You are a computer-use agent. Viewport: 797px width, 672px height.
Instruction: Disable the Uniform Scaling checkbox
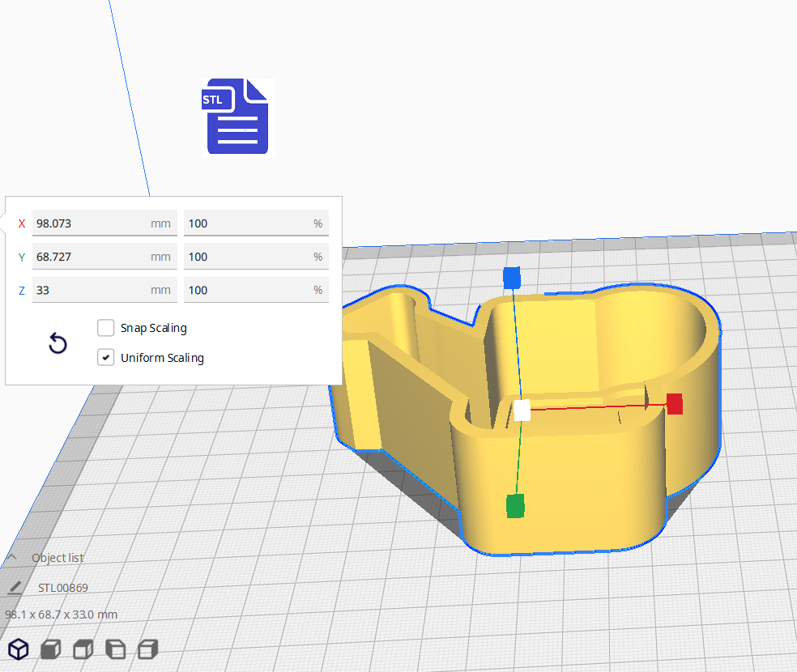click(x=105, y=357)
